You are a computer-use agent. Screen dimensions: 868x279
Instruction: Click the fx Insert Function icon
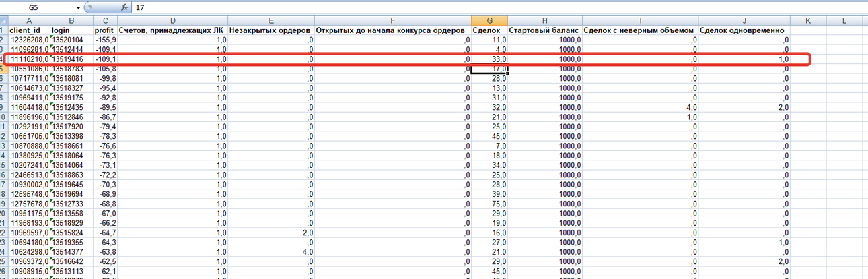coord(124,7)
